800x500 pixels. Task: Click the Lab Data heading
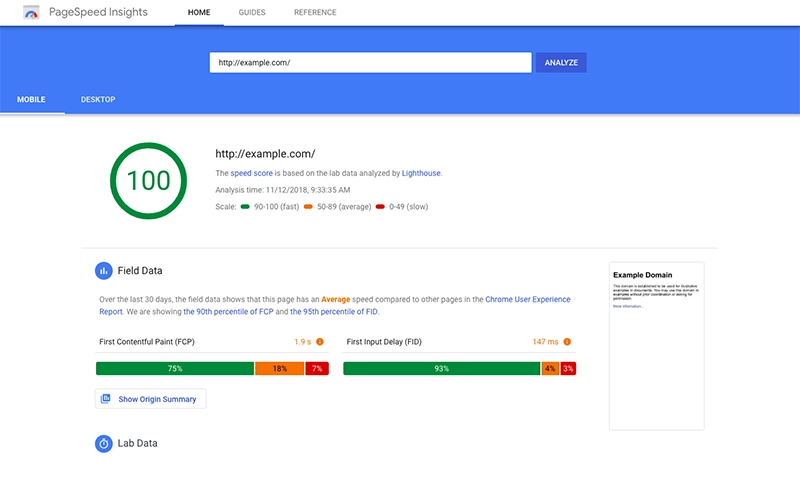pyautogui.click(x=137, y=443)
